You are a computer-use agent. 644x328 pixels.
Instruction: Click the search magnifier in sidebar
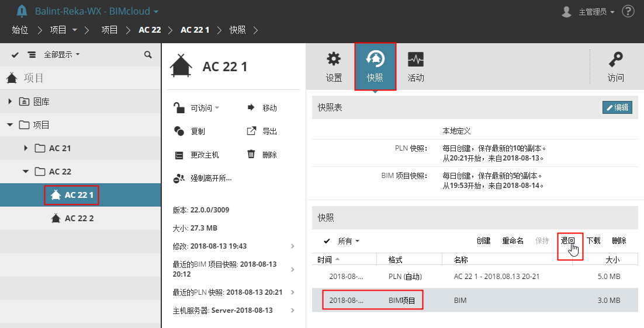click(x=148, y=54)
